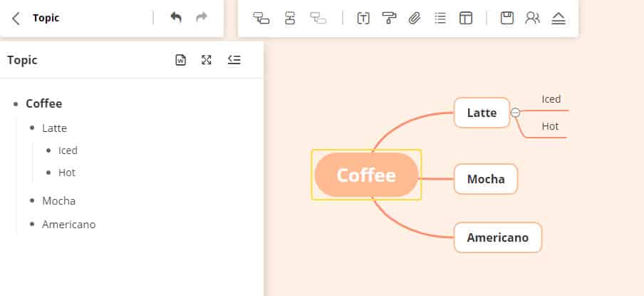The image size is (644, 296).
Task: Select the Mocha node on canvas
Action: point(485,179)
